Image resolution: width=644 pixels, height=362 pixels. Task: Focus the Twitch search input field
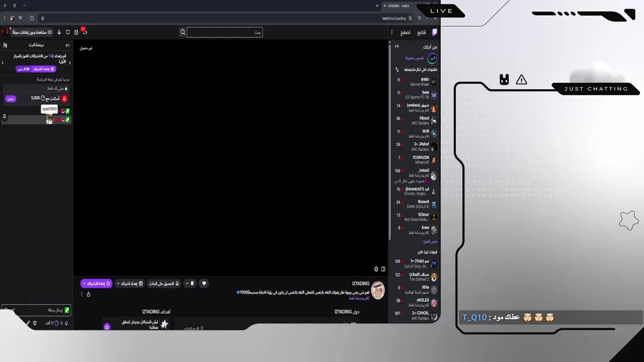coord(225,32)
